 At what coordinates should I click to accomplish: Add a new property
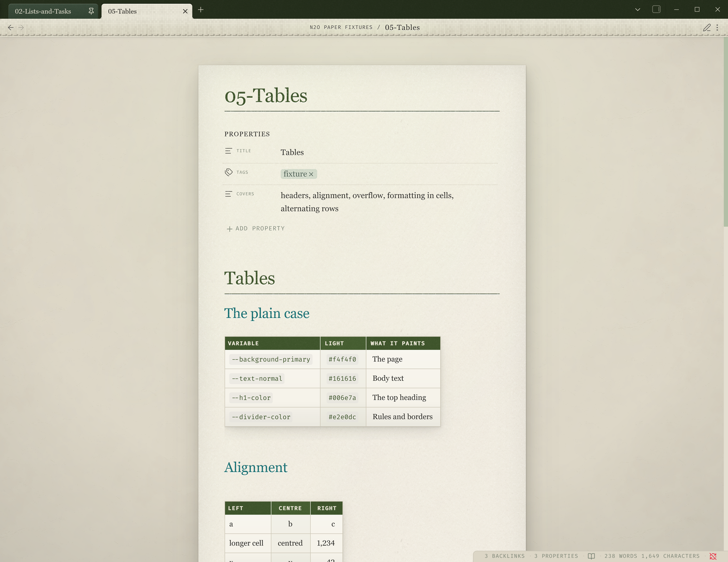256,229
